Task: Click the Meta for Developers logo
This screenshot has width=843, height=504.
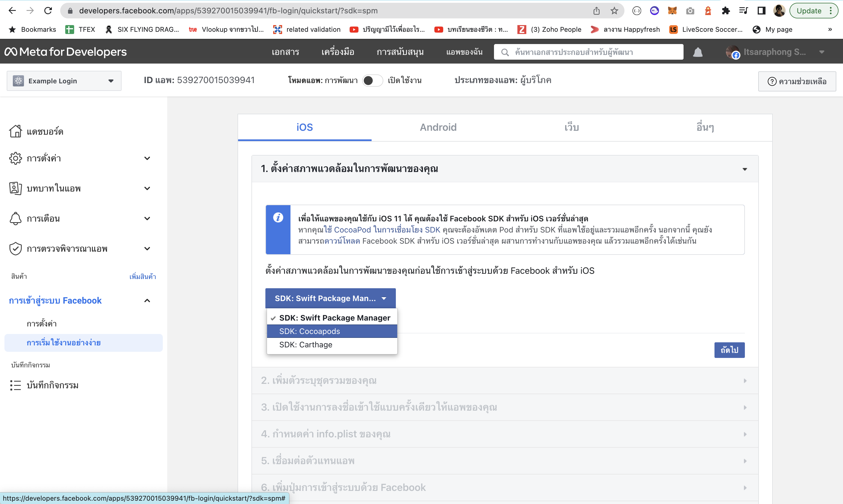Action: (x=65, y=52)
